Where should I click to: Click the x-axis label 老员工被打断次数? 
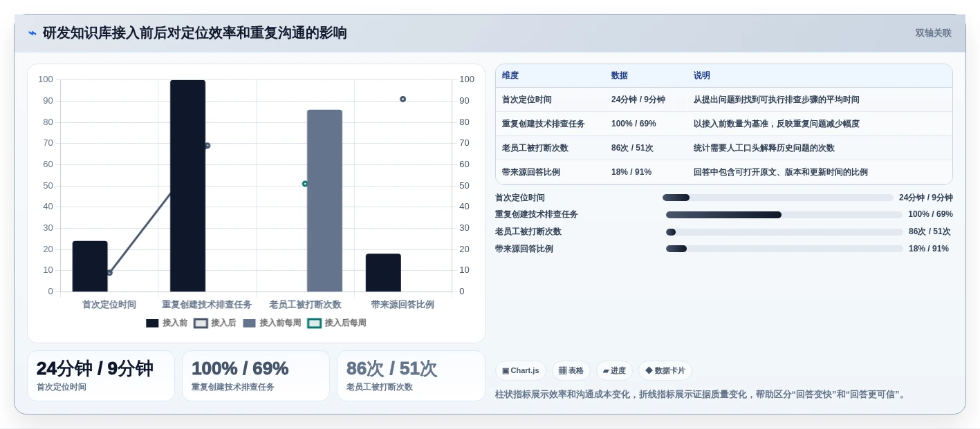pyautogui.click(x=305, y=305)
